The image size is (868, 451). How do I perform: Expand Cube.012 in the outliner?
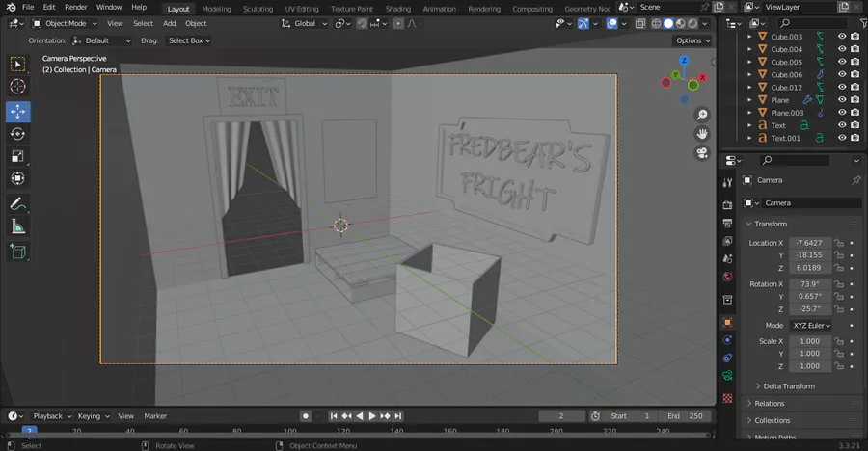click(x=749, y=88)
